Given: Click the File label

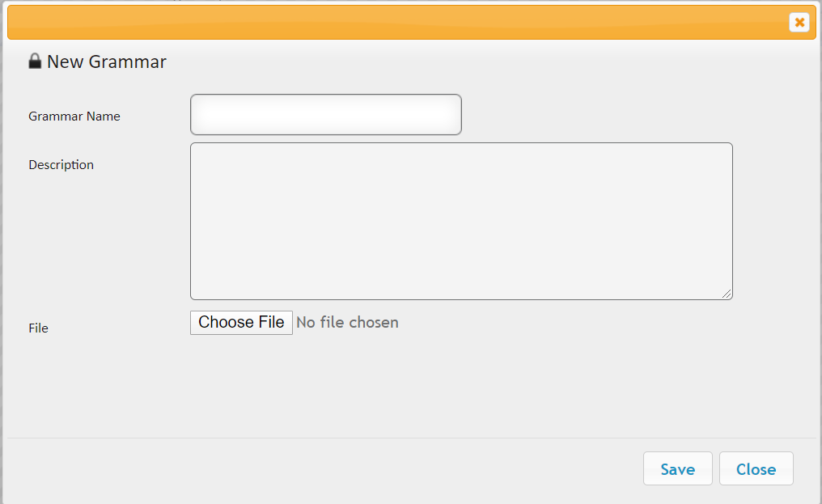Looking at the screenshot, I should pos(38,328).
